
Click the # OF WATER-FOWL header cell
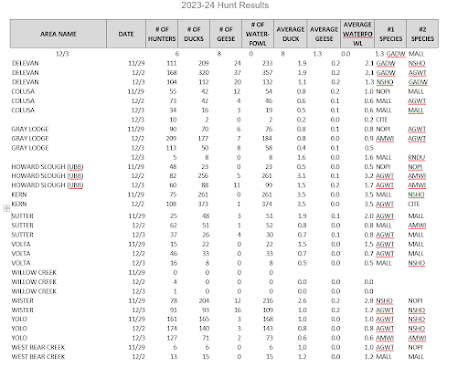(x=258, y=34)
